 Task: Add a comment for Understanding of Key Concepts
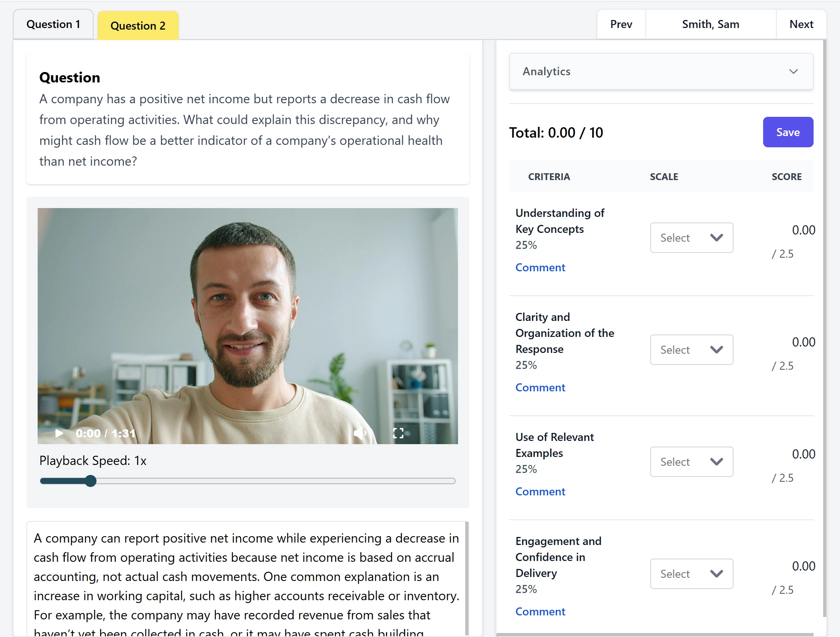point(540,267)
